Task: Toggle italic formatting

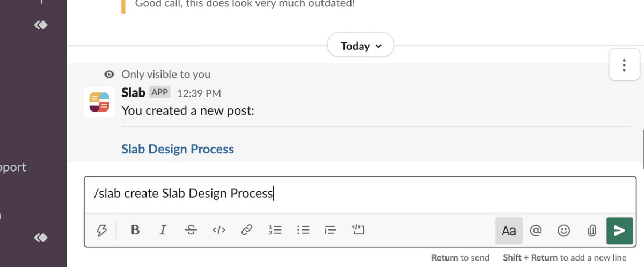Action: click(163, 230)
